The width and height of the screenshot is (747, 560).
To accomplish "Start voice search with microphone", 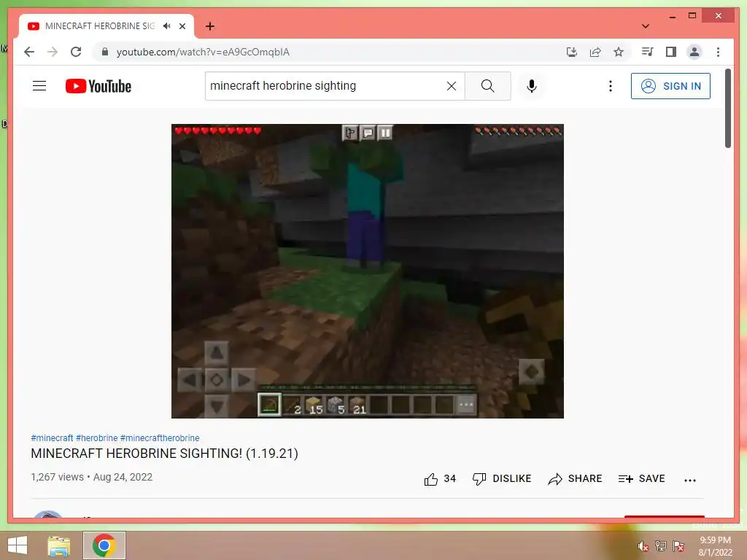I will click(532, 86).
